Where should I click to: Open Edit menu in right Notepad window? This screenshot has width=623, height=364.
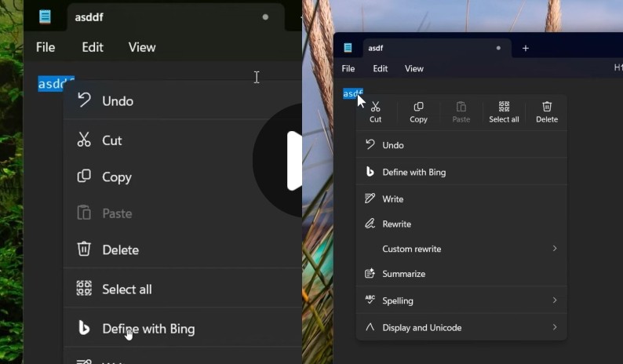tap(381, 68)
